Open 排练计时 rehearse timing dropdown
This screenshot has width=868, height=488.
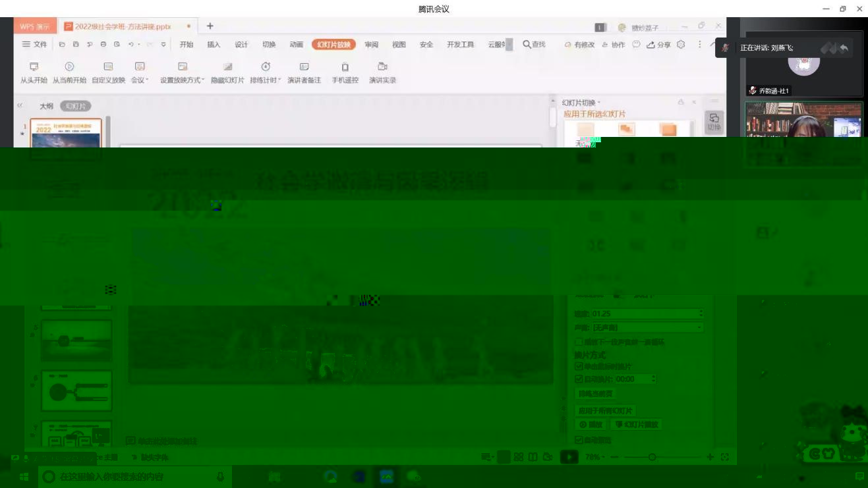point(266,72)
